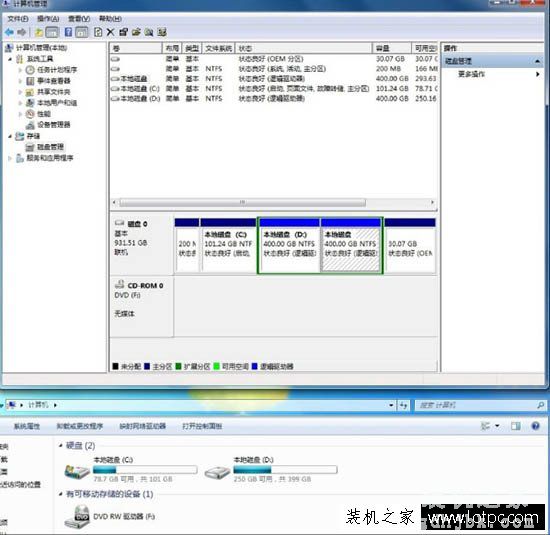Select the 本地磁盘 (C:) partition block on disk 0
This screenshot has width=550, height=535.
pos(228,246)
